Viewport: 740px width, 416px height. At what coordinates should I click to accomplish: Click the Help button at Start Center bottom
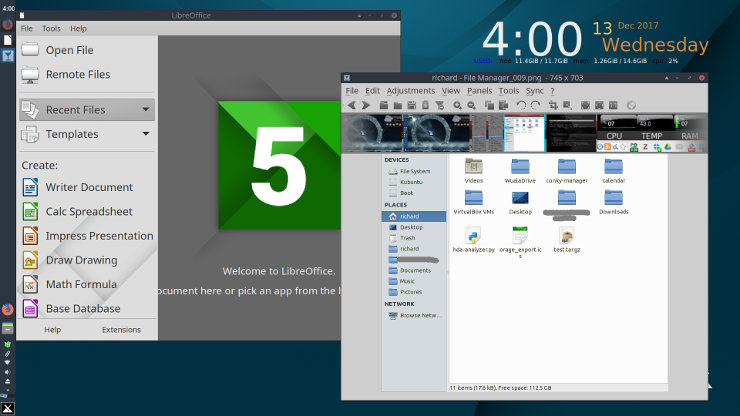tap(52, 330)
